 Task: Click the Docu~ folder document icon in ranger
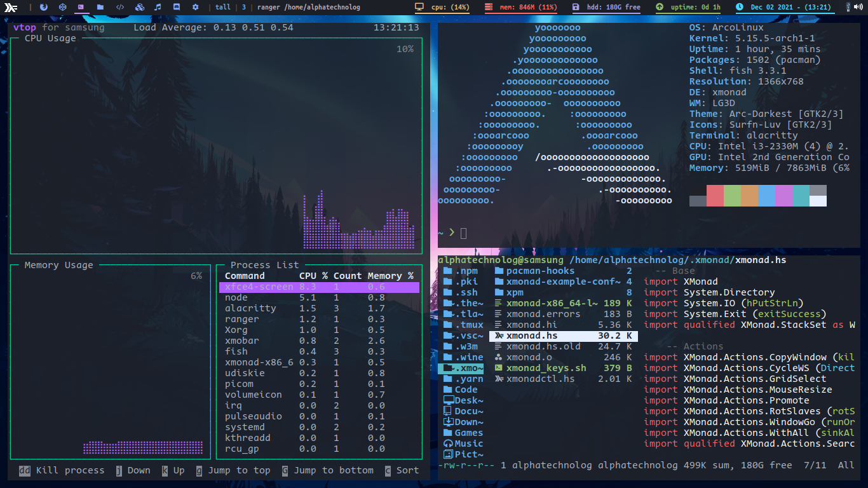[x=449, y=411]
